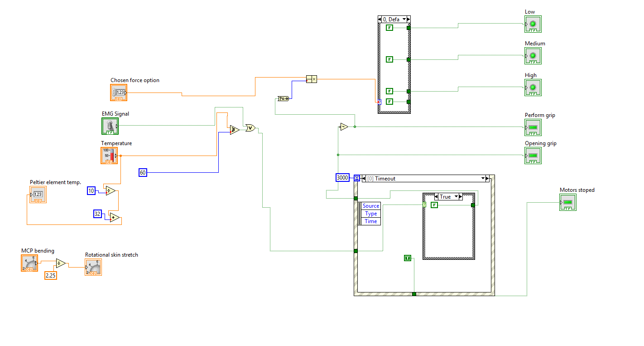Image resolution: width=644 pixels, height=346 pixels.
Task: Open the True case selector dropdown
Action: click(456, 197)
